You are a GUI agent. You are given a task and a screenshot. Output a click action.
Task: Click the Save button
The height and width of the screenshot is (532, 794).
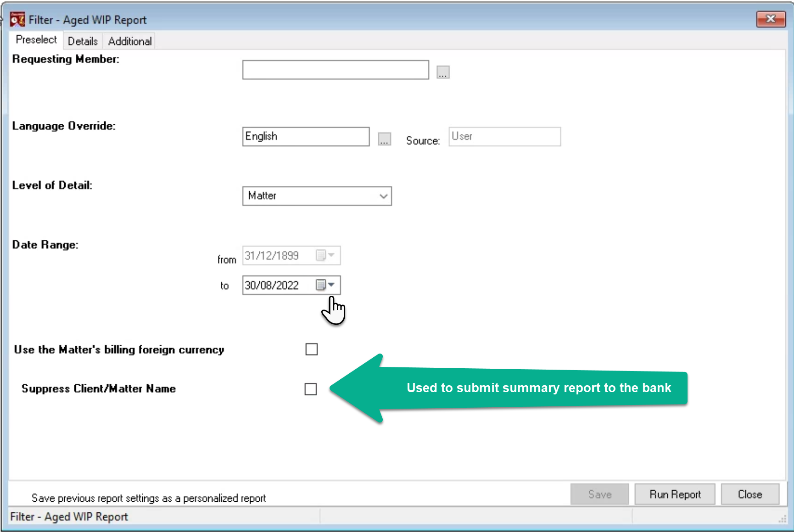coord(599,494)
